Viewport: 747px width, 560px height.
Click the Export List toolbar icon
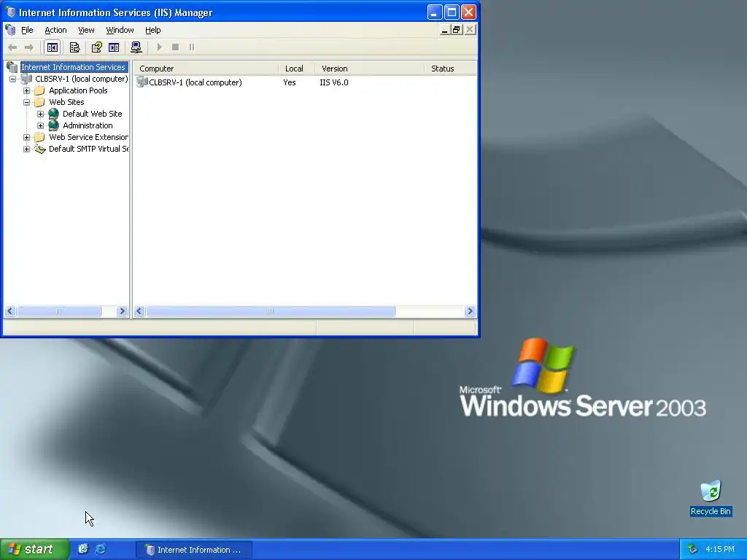tap(75, 47)
